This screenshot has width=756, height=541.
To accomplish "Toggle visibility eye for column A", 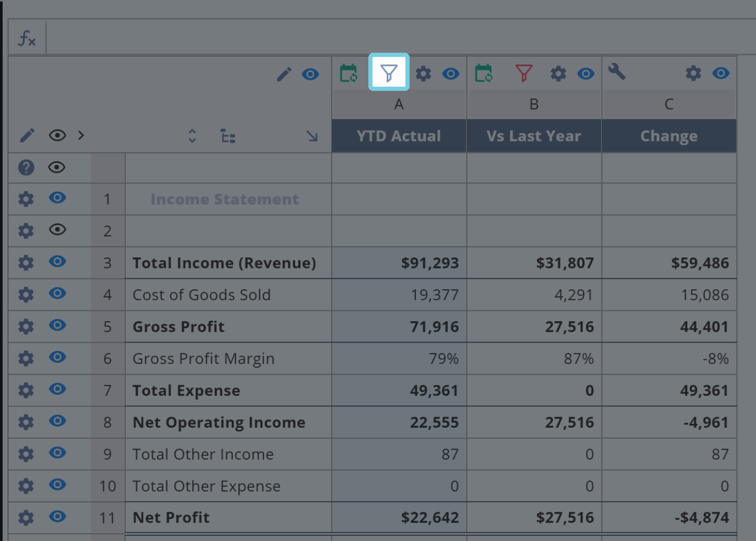I will 451,74.
